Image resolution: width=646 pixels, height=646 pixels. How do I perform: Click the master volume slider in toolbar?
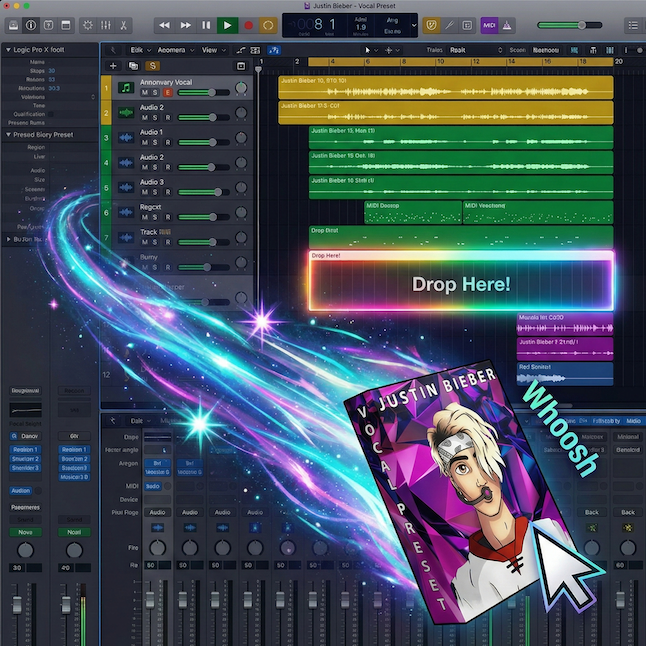[570, 26]
